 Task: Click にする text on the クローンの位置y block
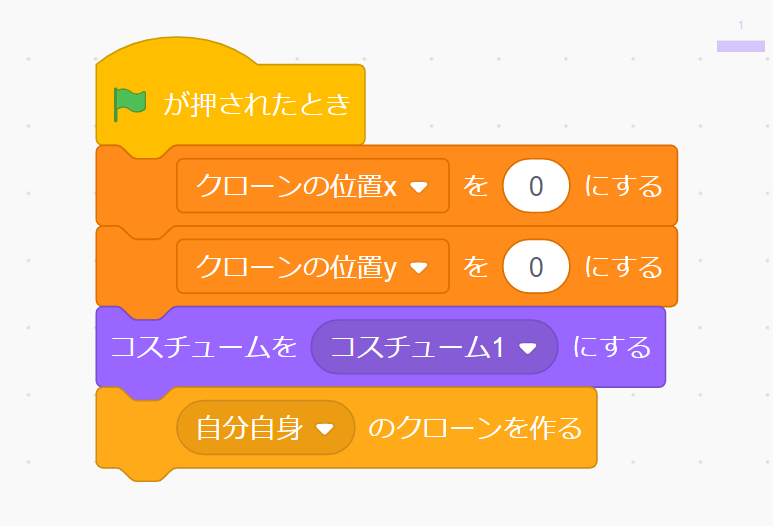point(623,267)
